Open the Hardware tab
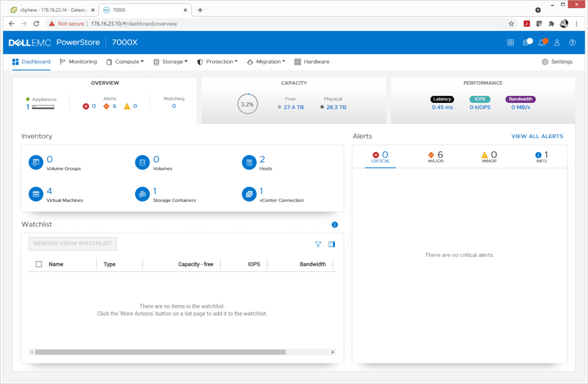 coord(312,62)
